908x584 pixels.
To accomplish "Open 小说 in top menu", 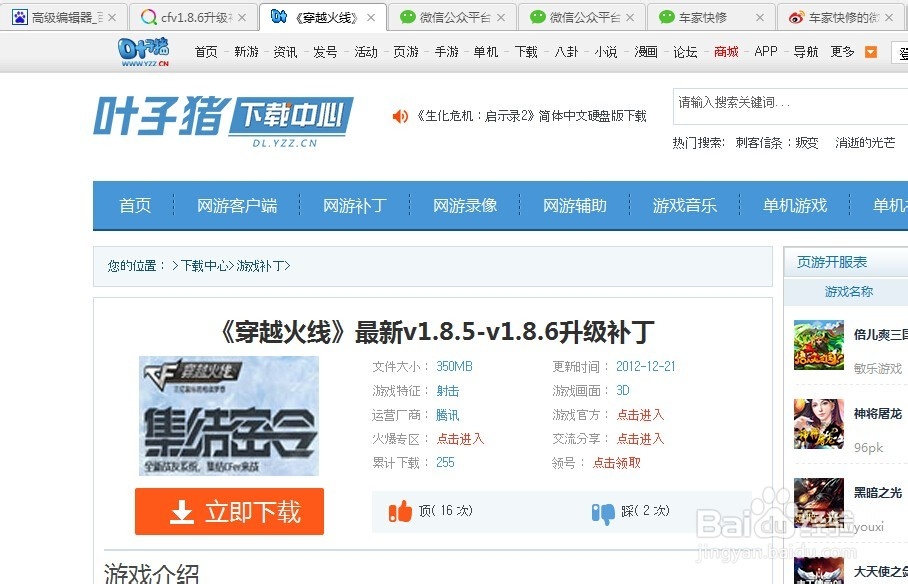I will (606, 52).
